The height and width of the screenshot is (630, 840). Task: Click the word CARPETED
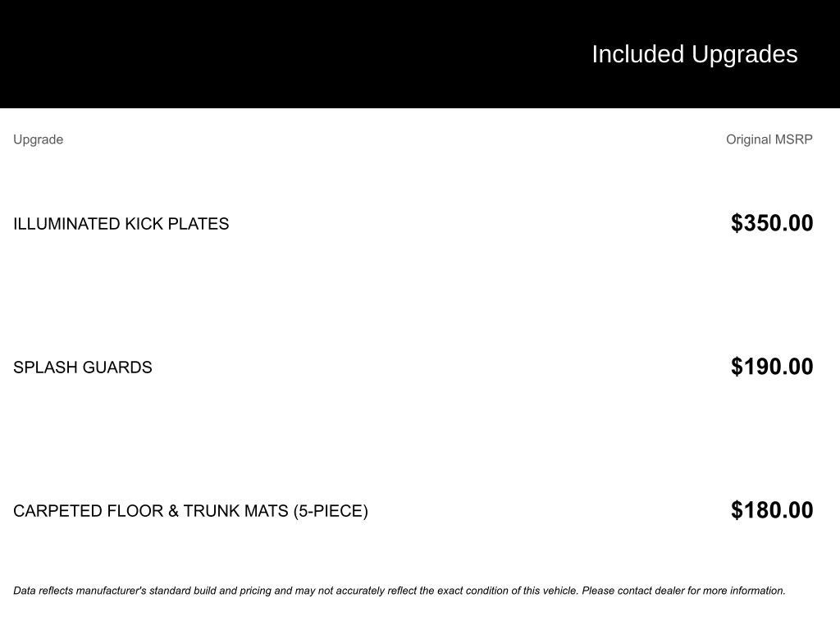pyautogui.click(x=57, y=511)
